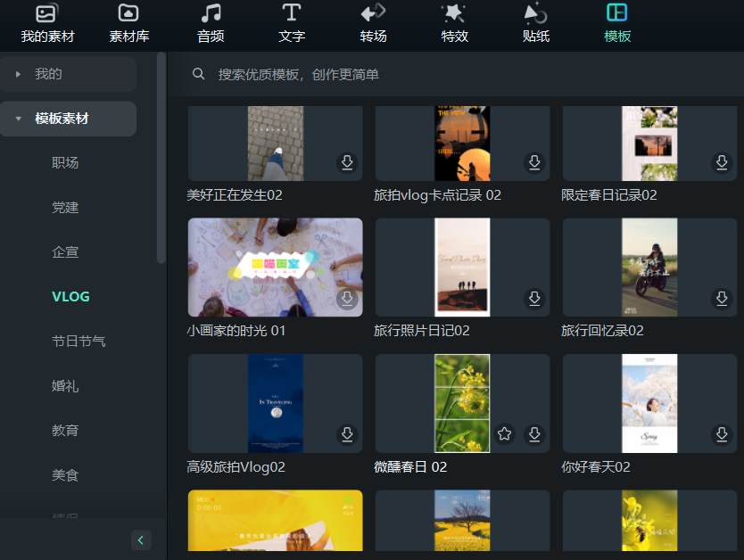
Task: Favorite the 微醺春日 02 template
Action: pos(504,434)
